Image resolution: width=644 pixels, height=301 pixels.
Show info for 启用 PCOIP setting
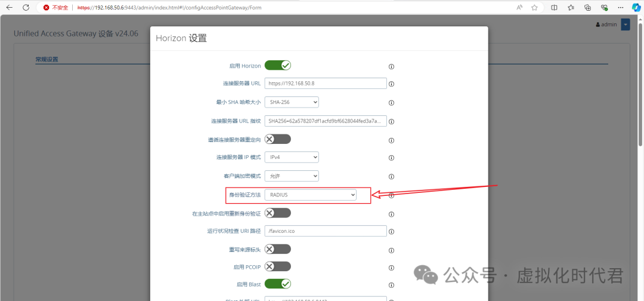[x=391, y=268]
